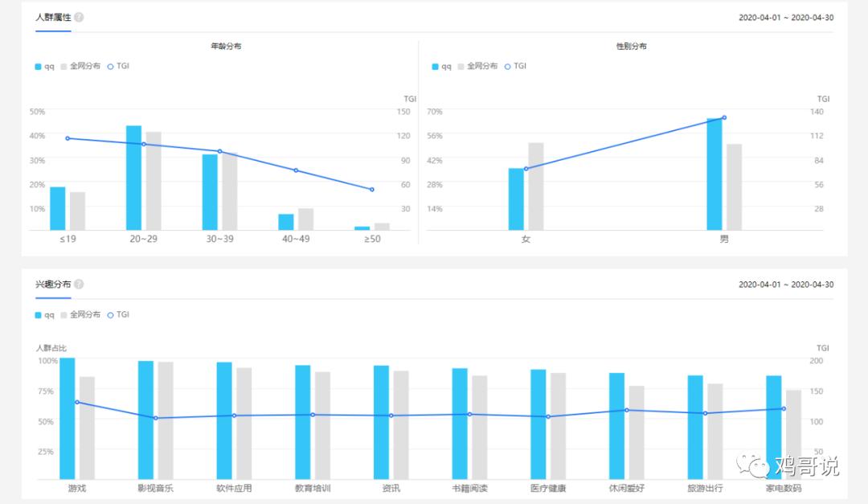This screenshot has width=868, height=504.
Task: Click TGI line point over 影视音乐 category
Action: pyautogui.click(x=156, y=418)
